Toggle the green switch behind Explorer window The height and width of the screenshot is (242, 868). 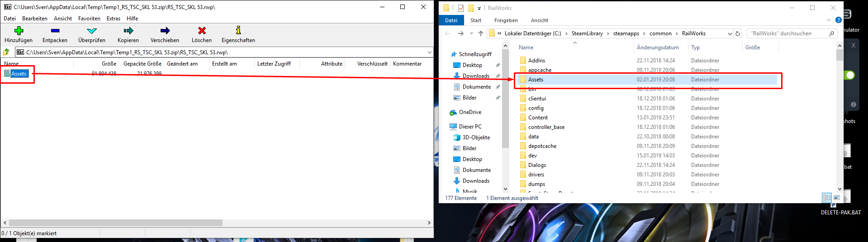(849, 75)
